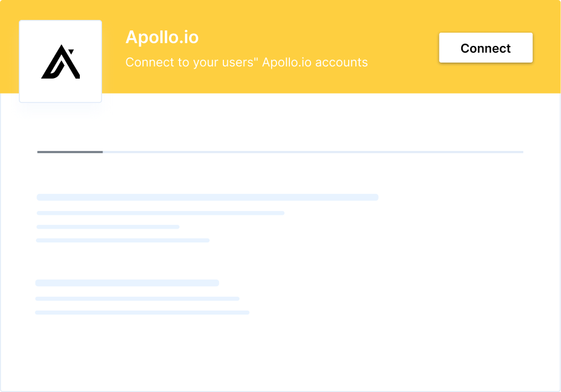
Task: Click the app icon overlapping the yellow banner
Action: point(60,61)
